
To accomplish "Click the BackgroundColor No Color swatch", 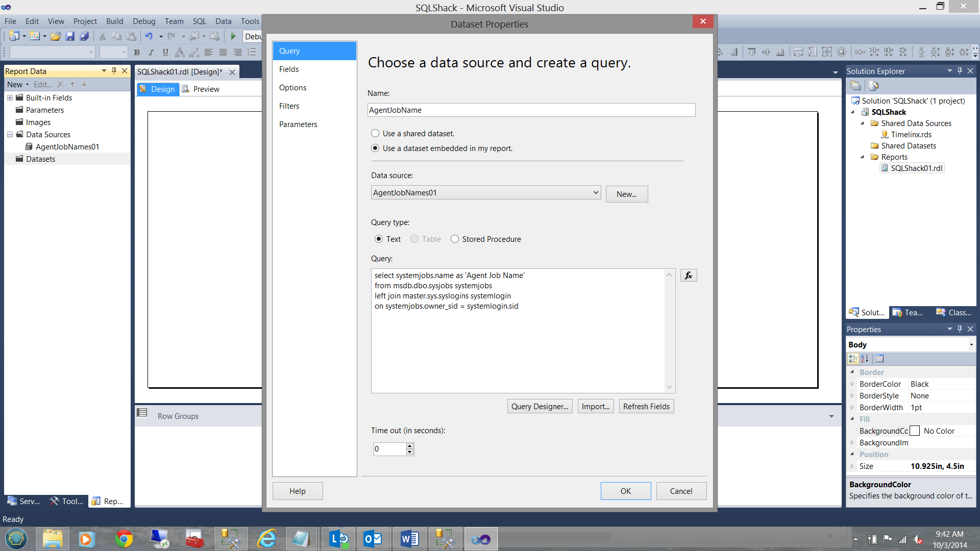I will [915, 431].
